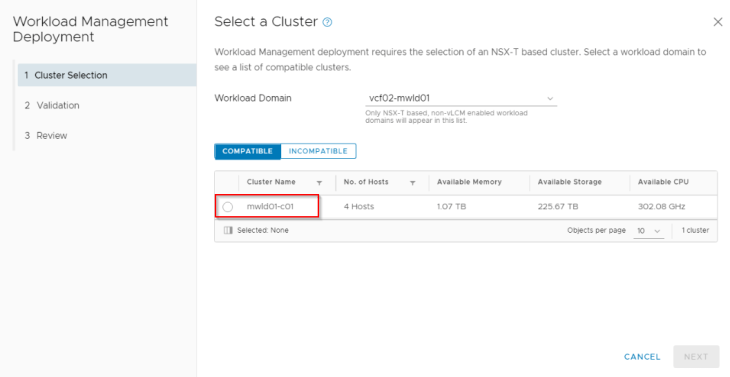The width and height of the screenshot is (730, 377).
Task: Show the Compatible clusters tab
Action: [247, 151]
